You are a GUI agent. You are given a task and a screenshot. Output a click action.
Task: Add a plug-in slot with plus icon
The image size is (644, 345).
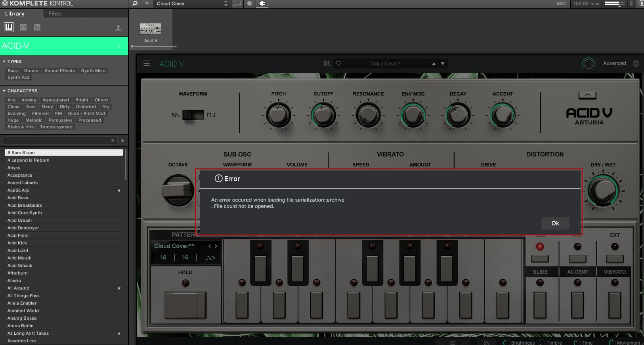[x=176, y=47]
